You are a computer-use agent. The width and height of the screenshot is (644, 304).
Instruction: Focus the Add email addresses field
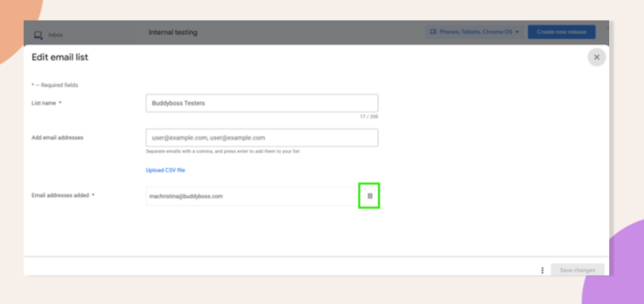click(262, 138)
